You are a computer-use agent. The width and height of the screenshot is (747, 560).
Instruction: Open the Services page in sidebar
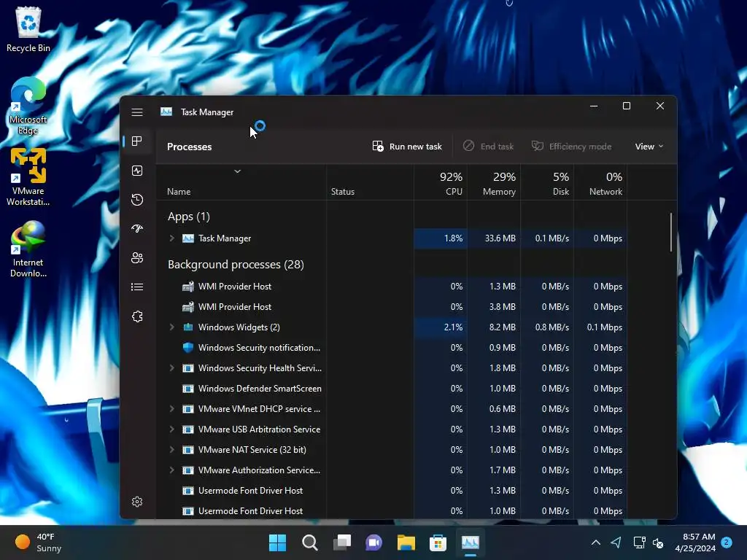coord(137,316)
